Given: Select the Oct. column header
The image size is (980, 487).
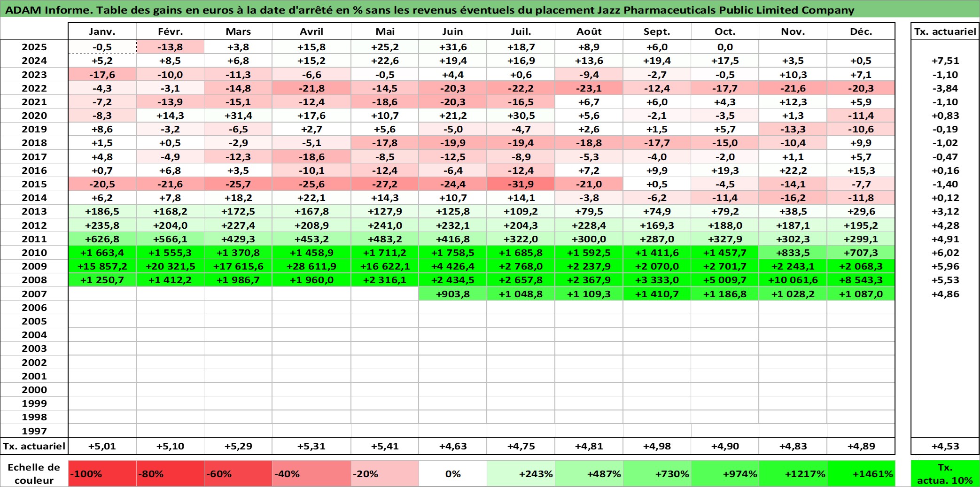Looking at the screenshot, I should click(725, 31).
